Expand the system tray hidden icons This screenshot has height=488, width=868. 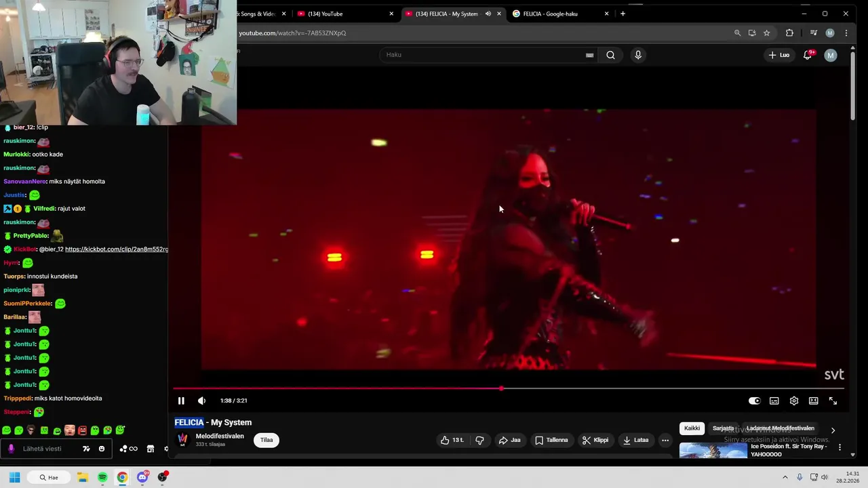pos(785,477)
